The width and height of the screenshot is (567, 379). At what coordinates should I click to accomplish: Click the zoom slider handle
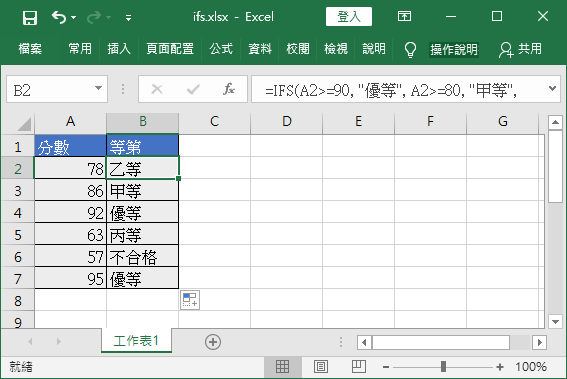443,367
